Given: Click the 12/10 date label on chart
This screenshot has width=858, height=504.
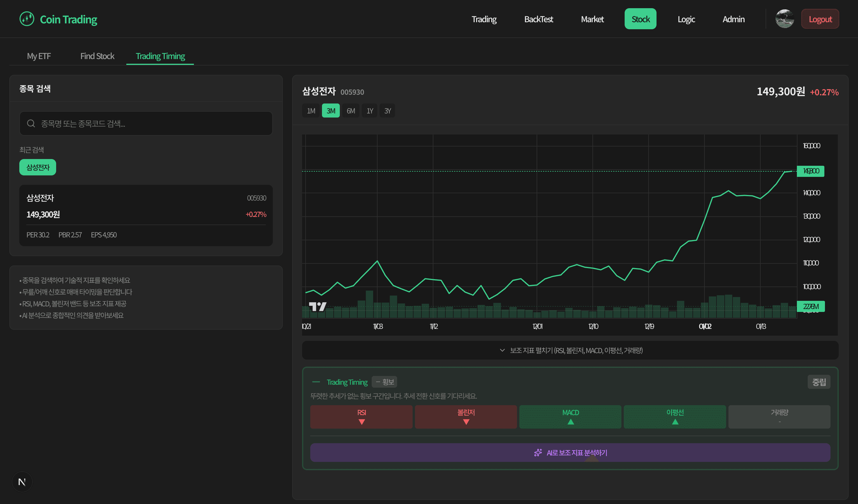Looking at the screenshot, I should click(x=593, y=326).
